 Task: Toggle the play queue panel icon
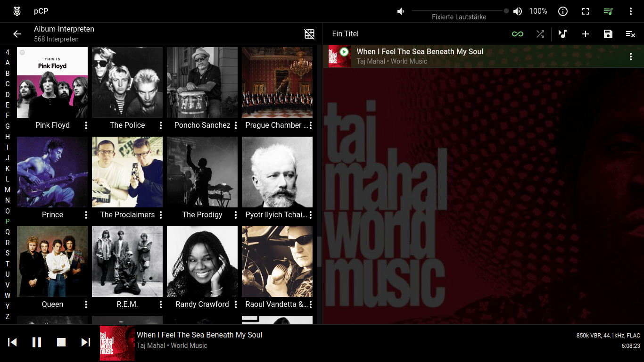pyautogui.click(x=608, y=11)
